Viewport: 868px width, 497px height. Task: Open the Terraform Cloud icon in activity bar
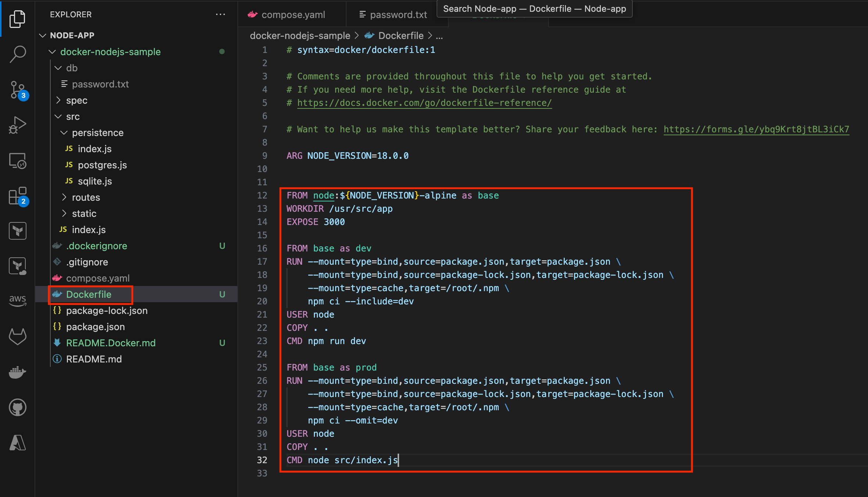pos(17,266)
